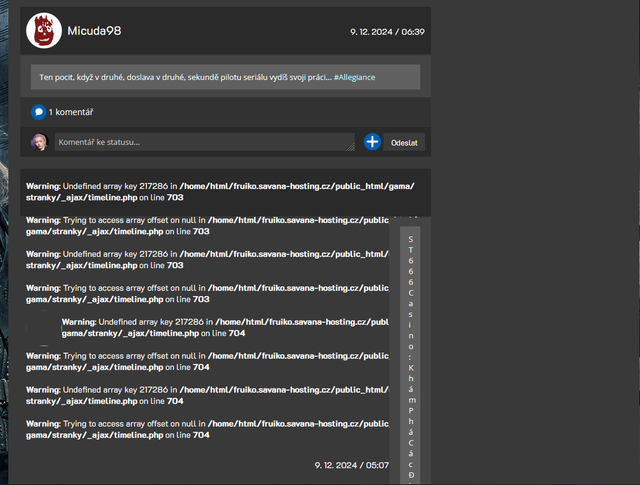Open the Micuda98 username profile
The height and width of the screenshot is (485, 640).
pos(94,31)
